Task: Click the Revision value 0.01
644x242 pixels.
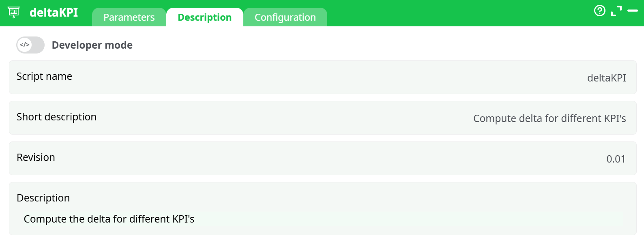Action: [616, 159]
